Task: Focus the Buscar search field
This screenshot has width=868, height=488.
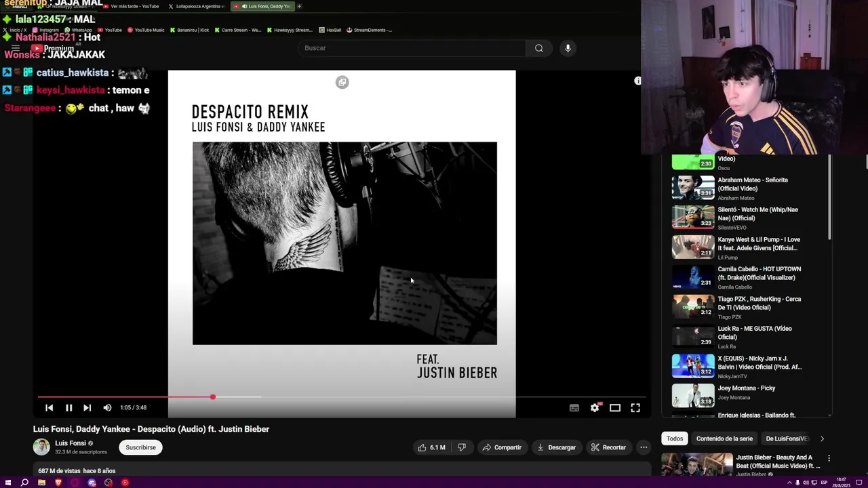Action: coord(412,48)
